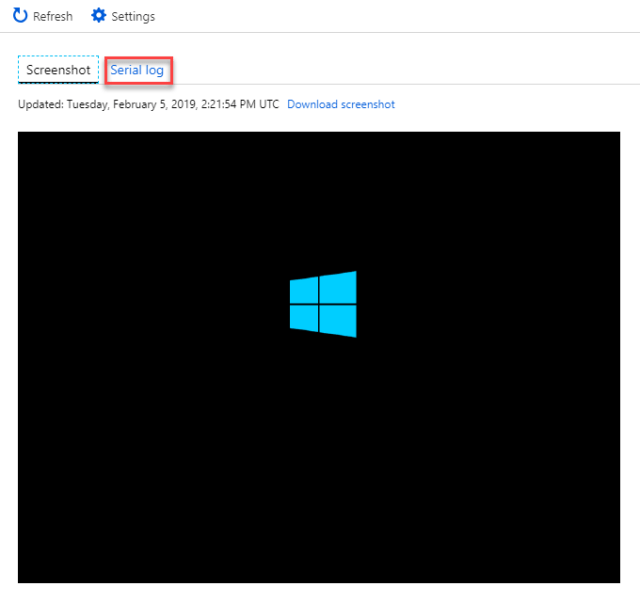
Task: Click the '2:21:54 PM UTC' time text
Action: tap(240, 104)
